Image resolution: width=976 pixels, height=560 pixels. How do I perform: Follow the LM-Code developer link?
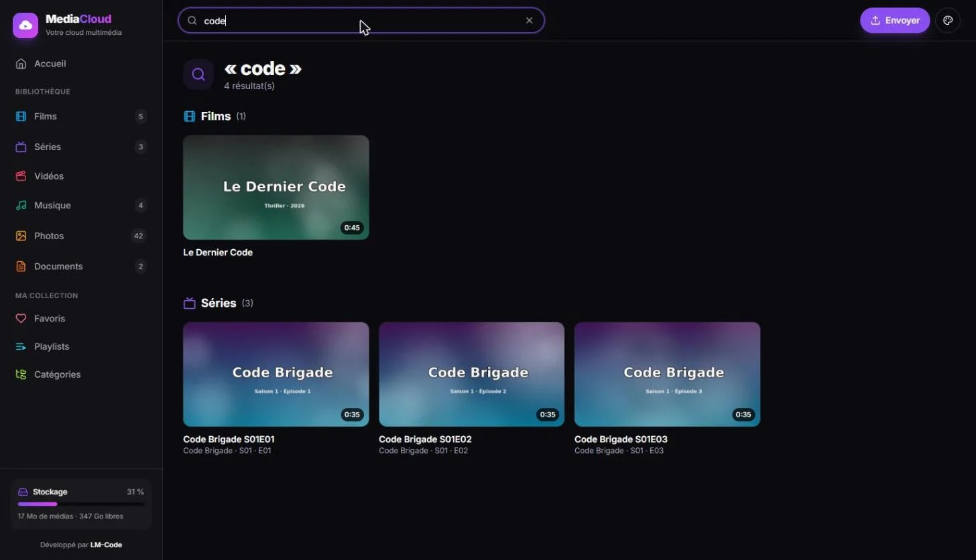(106, 545)
